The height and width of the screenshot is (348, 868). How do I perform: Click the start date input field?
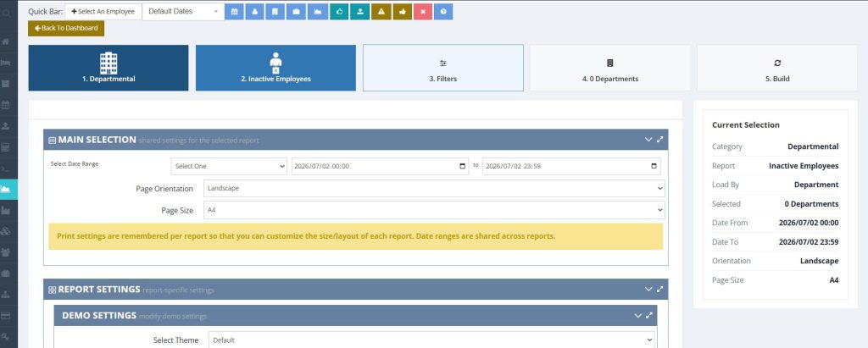pyautogui.click(x=381, y=166)
